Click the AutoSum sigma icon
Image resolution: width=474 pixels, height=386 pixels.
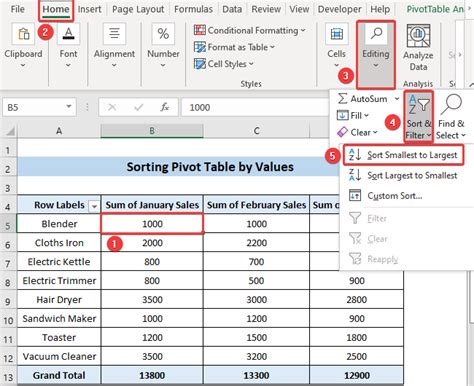(342, 98)
